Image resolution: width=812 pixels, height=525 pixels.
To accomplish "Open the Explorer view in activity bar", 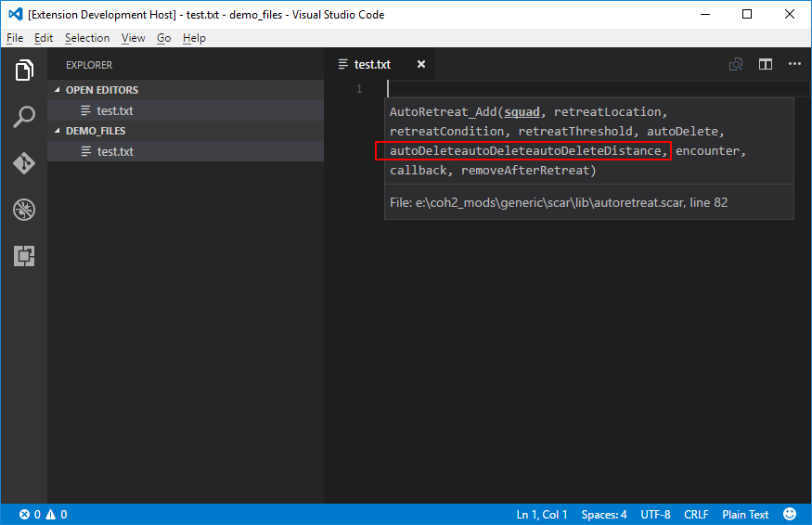I will point(24,70).
